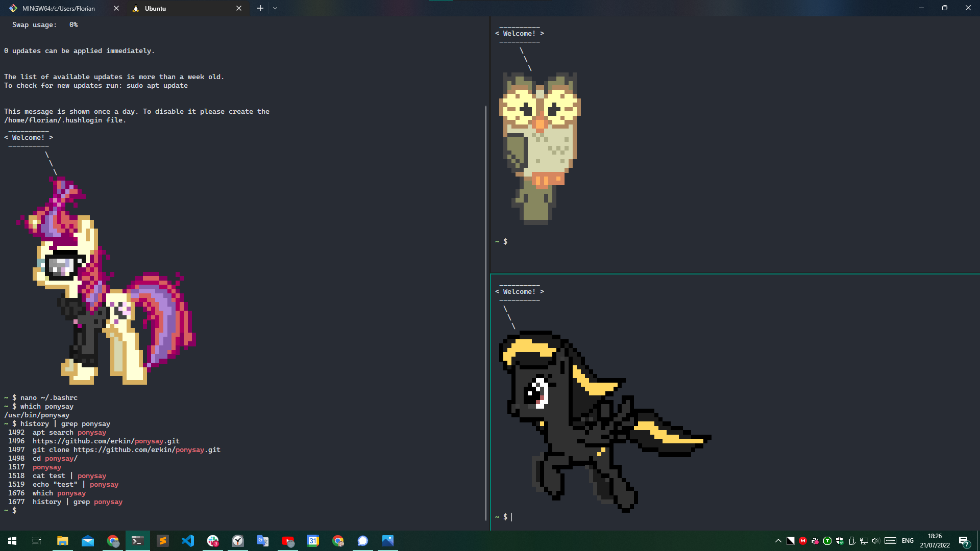Expand the new tab profile dropdown chevron

point(275,8)
